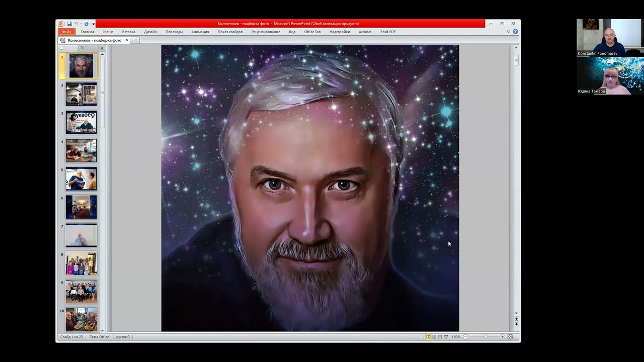Select slide 6 thumbnail
Image resolution: width=644 pixels, height=362 pixels.
[x=81, y=207]
